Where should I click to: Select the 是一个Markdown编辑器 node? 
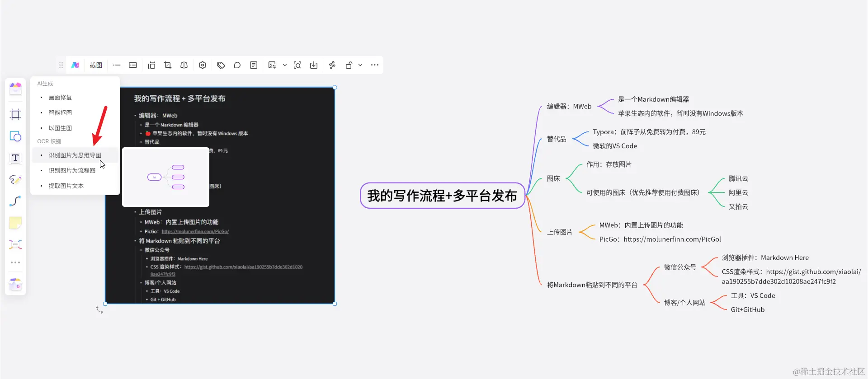click(x=654, y=99)
